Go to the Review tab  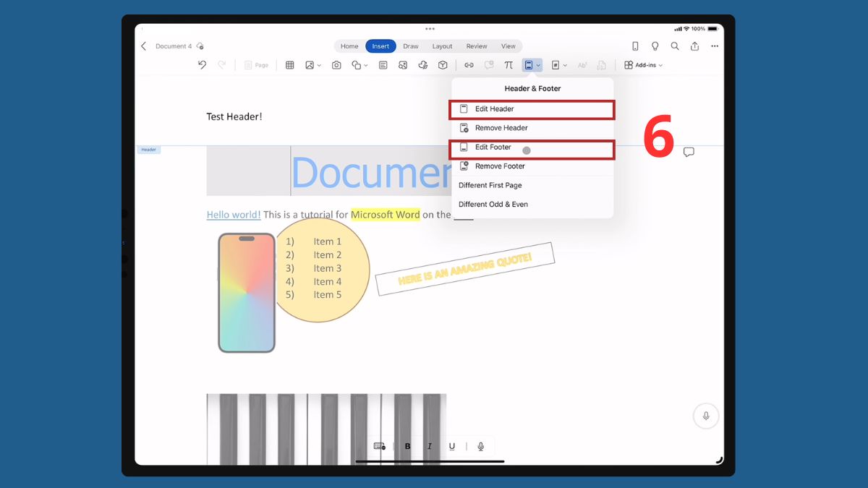(477, 46)
